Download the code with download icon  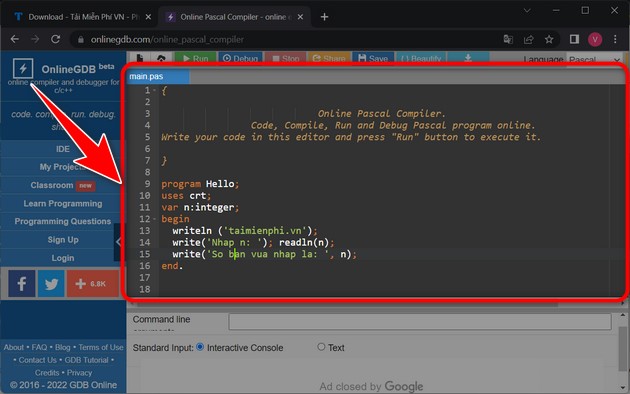(x=468, y=59)
